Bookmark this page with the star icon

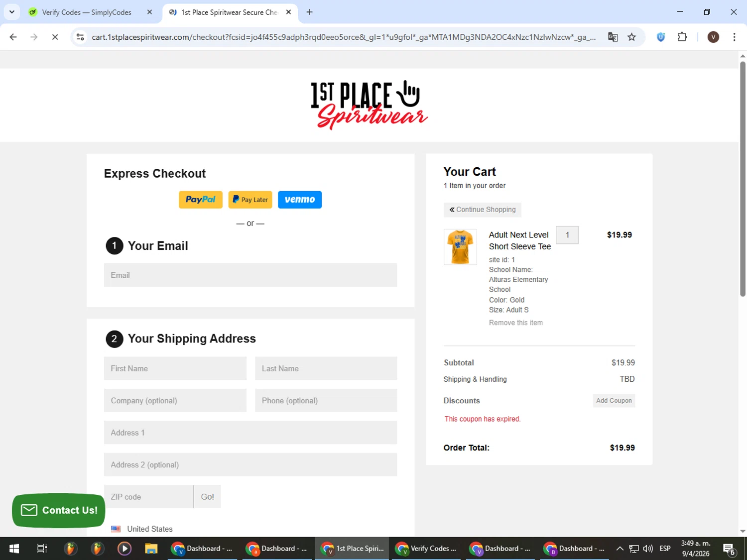[x=631, y=37]
